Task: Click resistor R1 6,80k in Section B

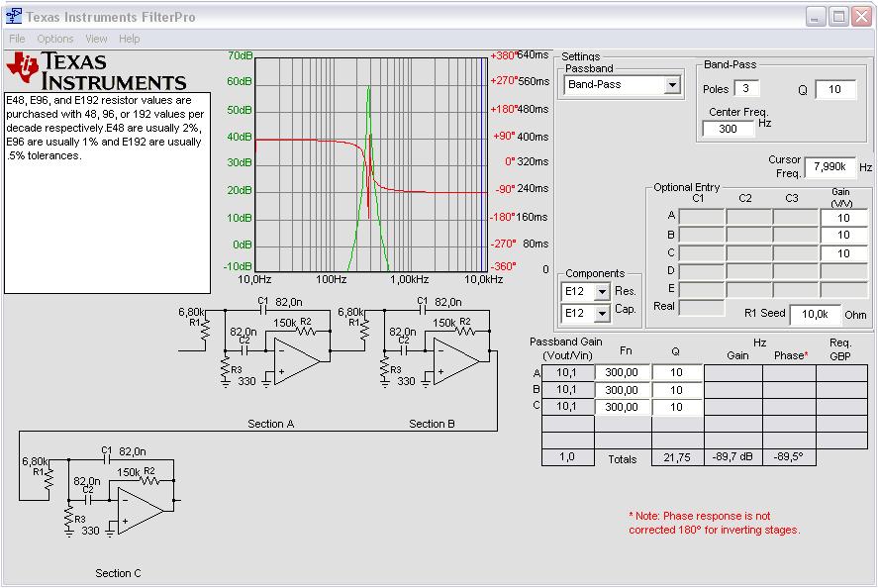Action: [364, 330]
